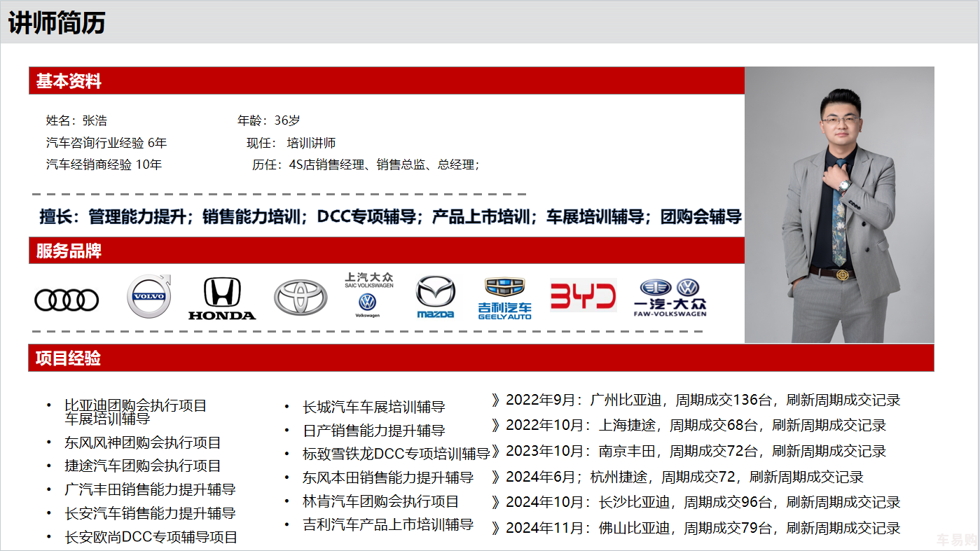Viewport: 980px width, 551px height.
Task: Select the bullet 长安汽车销售能力提升辅导
Action: pyautogui.click(x=150, y=513)
